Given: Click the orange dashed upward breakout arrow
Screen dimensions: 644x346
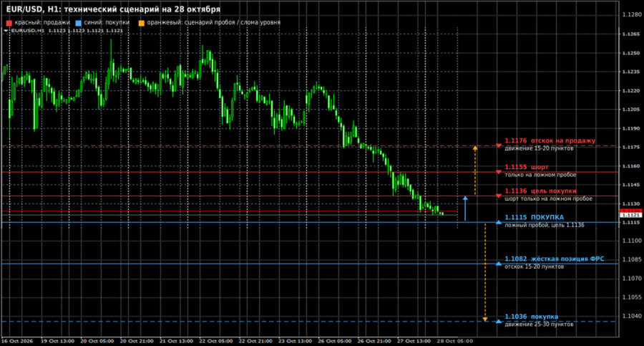Looking at the screenshot, I should 475,170.
